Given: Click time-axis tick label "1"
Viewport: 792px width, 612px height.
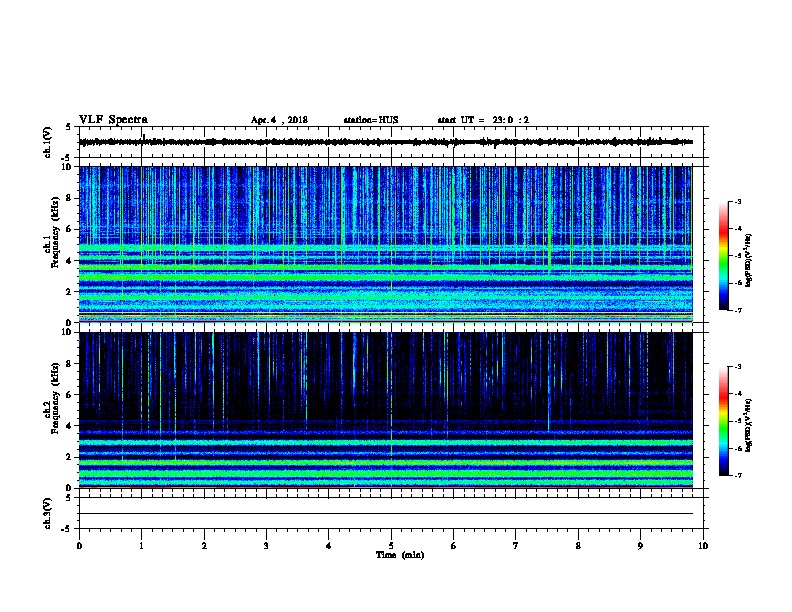Looking at the screenshot, I should pos(142,546).
